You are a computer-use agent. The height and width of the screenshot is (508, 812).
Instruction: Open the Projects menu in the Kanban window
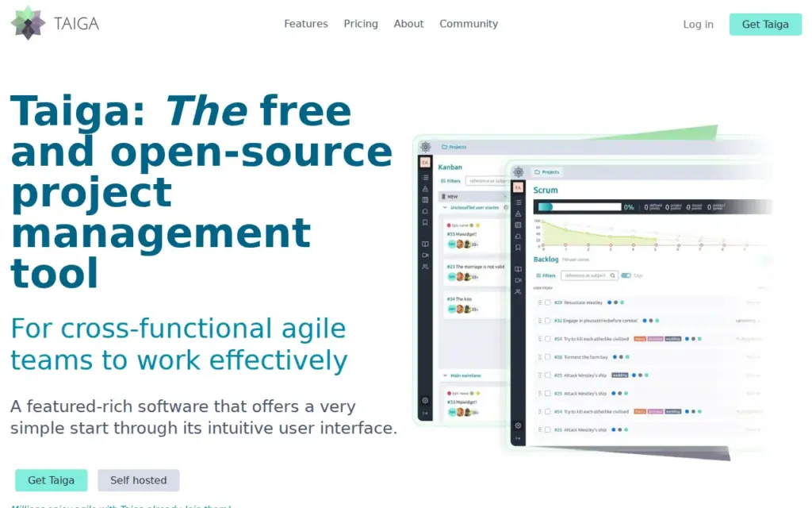(454, 147)
